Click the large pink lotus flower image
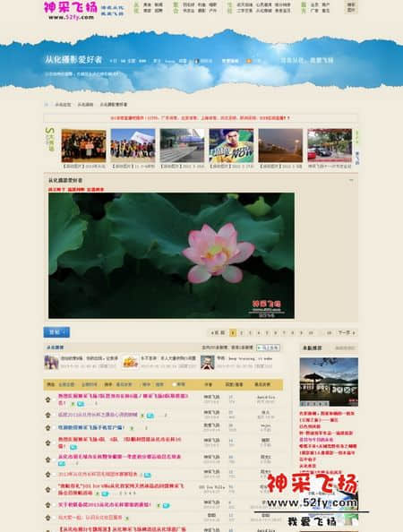This screenshot has width=403, height=532. (171, 255)
